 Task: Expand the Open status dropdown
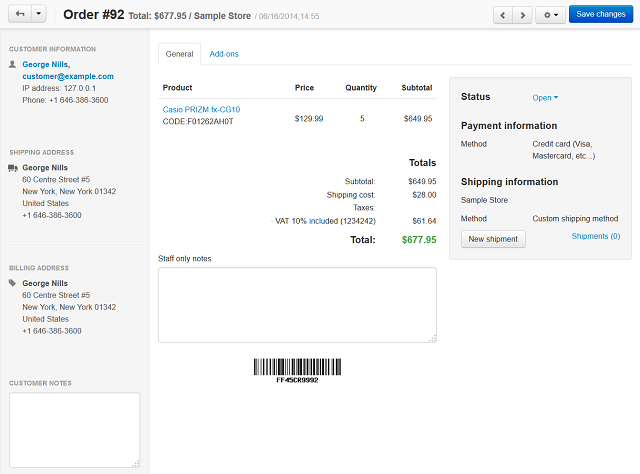click(x=545, y=98)
